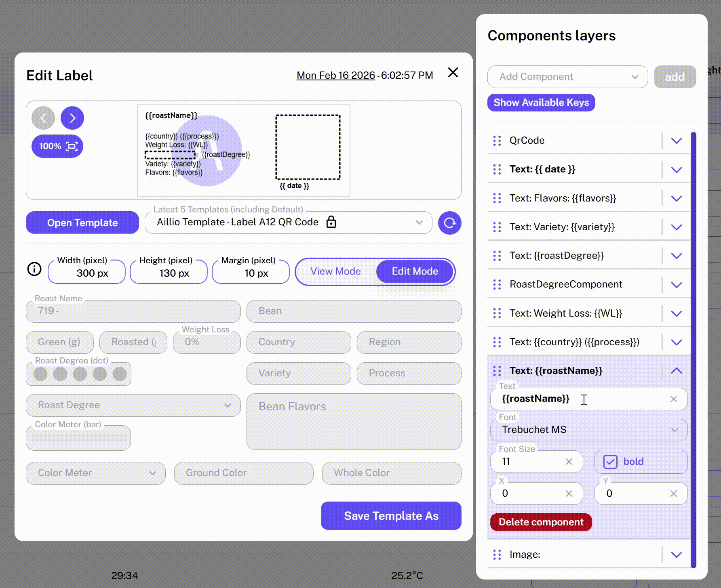Screen dimensions: 721x588
Task: Click the refresh templates circular arrow icon
Action: click(449, 223)
